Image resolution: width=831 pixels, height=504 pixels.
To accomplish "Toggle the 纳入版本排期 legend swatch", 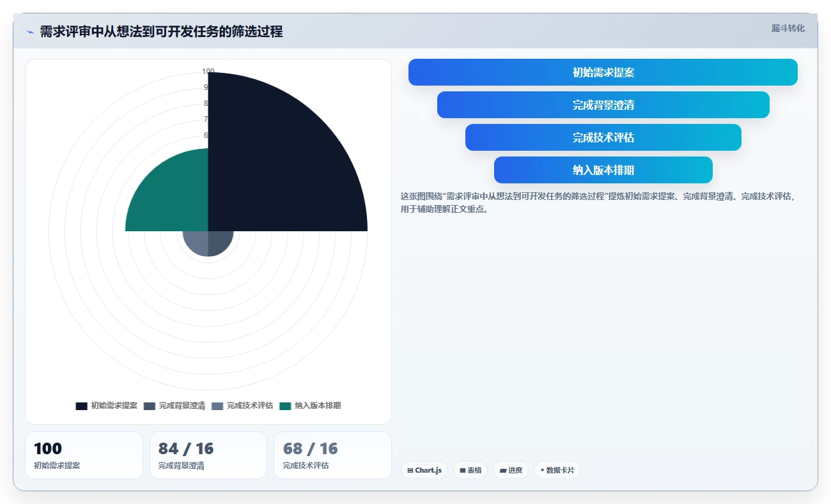I will [285, 406].
